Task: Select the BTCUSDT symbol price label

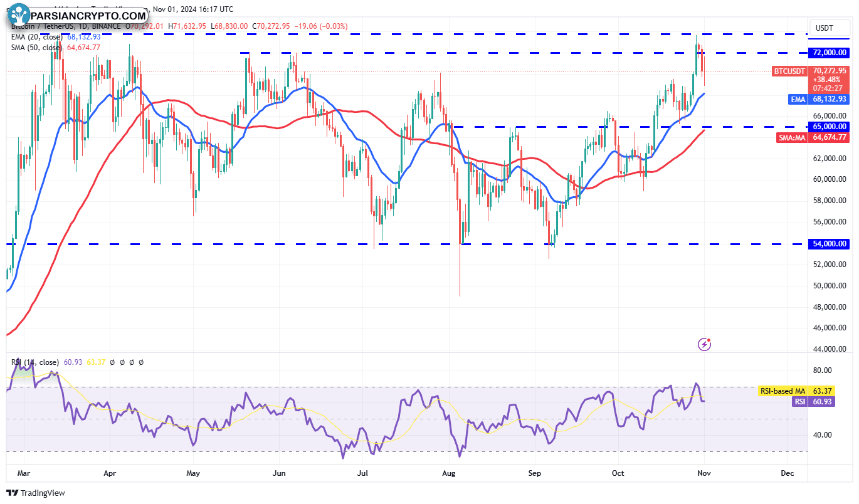Action: click(789, 71)
